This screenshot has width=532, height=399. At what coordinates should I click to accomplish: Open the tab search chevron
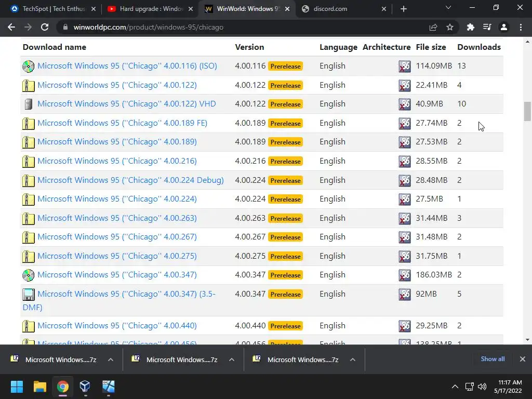(x=448, y=7)
